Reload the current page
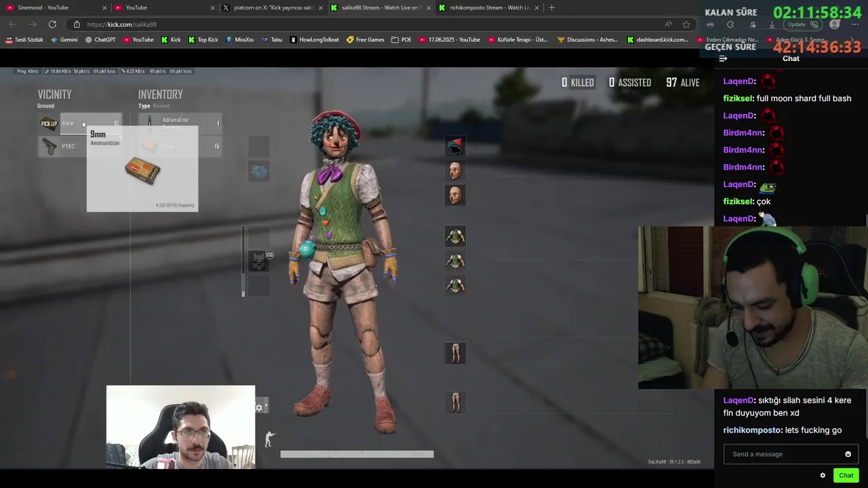 tap(52, 24)
